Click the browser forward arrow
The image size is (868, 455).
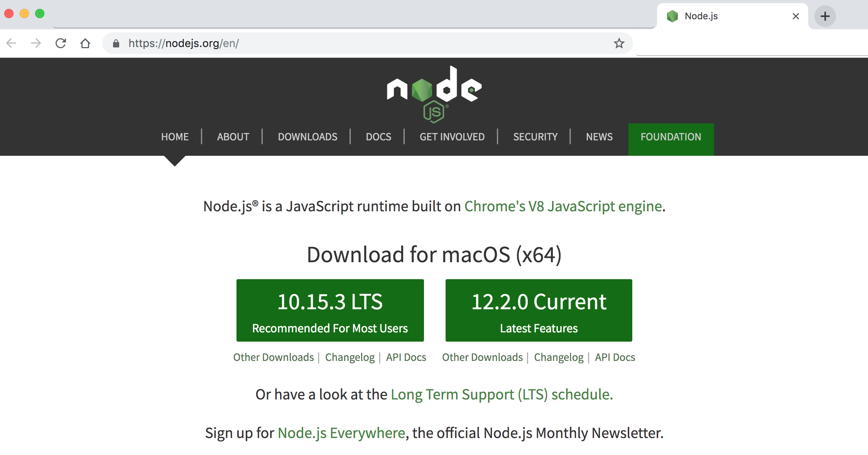36,43
